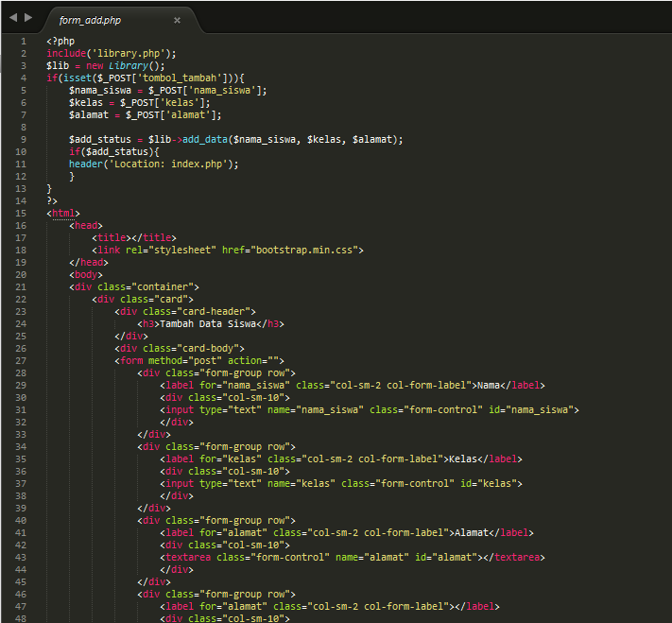Image resolution: width=672 pixels, height=623 pixels.
Task: Click div class="col-sm-10" on line 30
Action: [225, 398]
